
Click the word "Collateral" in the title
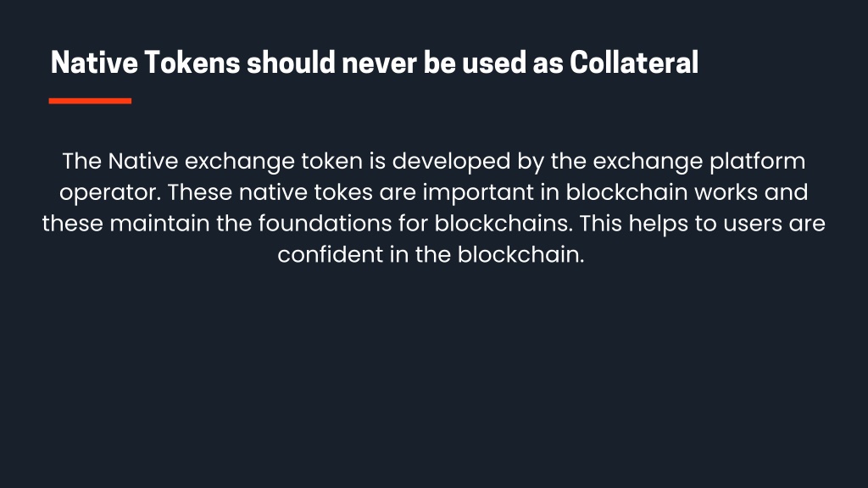(634, 62)
